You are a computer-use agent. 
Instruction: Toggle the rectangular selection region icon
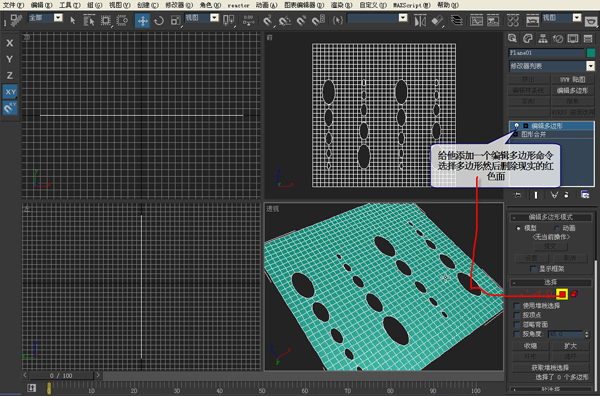click(106, 20)
